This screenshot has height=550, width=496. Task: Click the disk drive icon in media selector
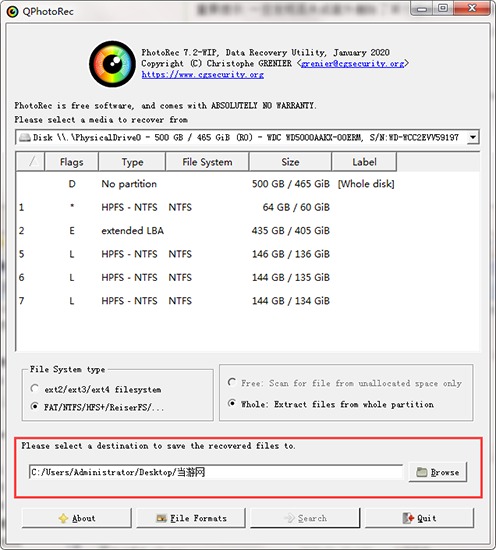point(25,138)
